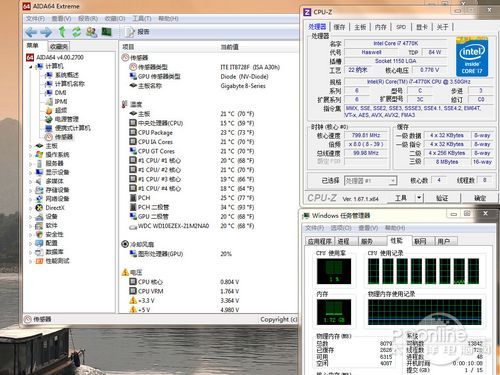Screen dimensions: 500x375
Task: Switch to Task Manager 应用程序 tab
Action: [319, 241]
